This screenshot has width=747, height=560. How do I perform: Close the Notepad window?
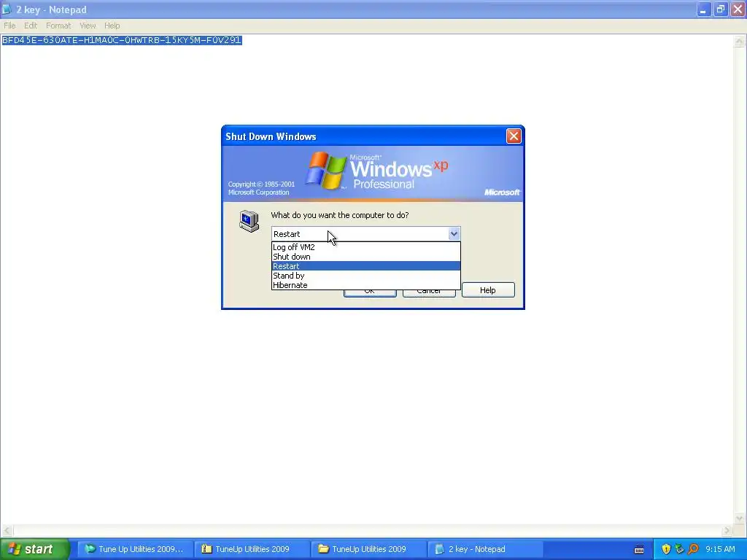(x=738, y=9)
